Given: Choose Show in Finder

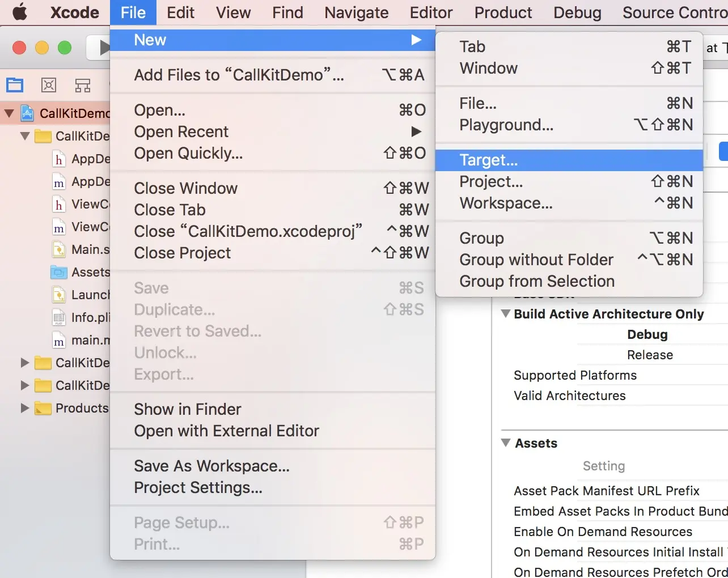Looking at the screenshot, I should coord(272,409).
